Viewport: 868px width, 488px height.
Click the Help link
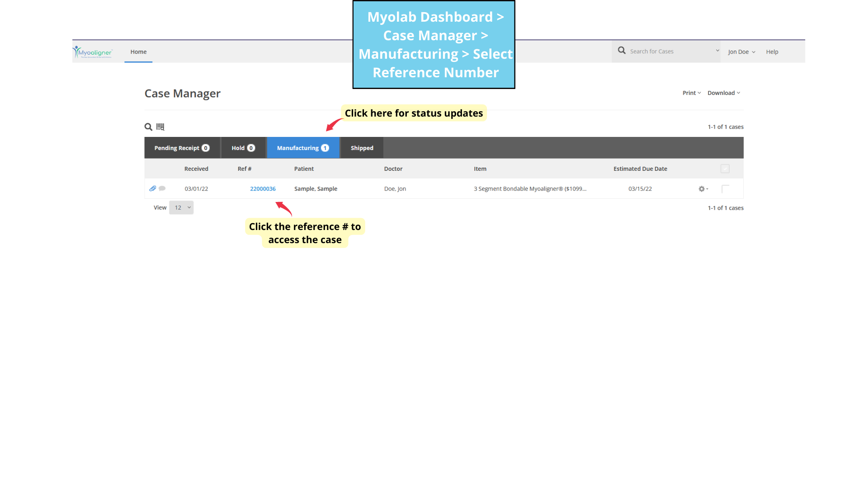(772, 52)
